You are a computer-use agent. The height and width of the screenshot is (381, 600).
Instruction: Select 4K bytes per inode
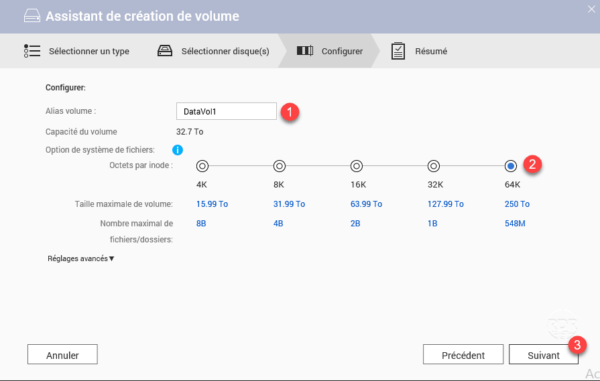(202, 166)
